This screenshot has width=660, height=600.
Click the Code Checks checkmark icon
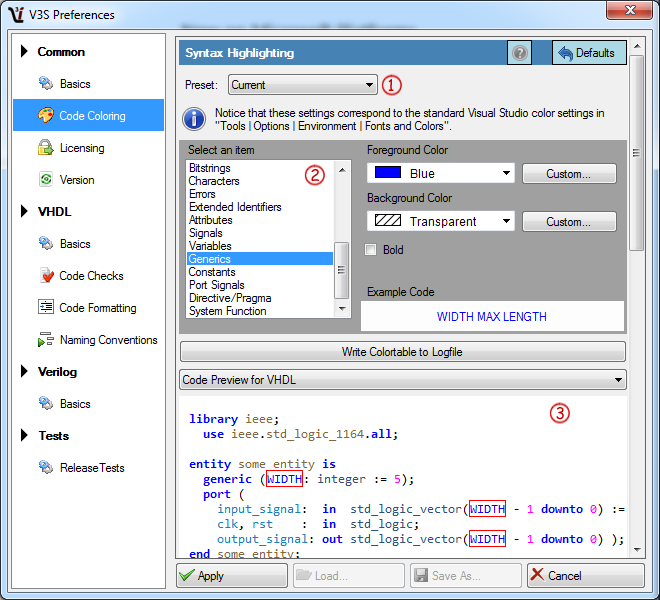tap(47, 275)
